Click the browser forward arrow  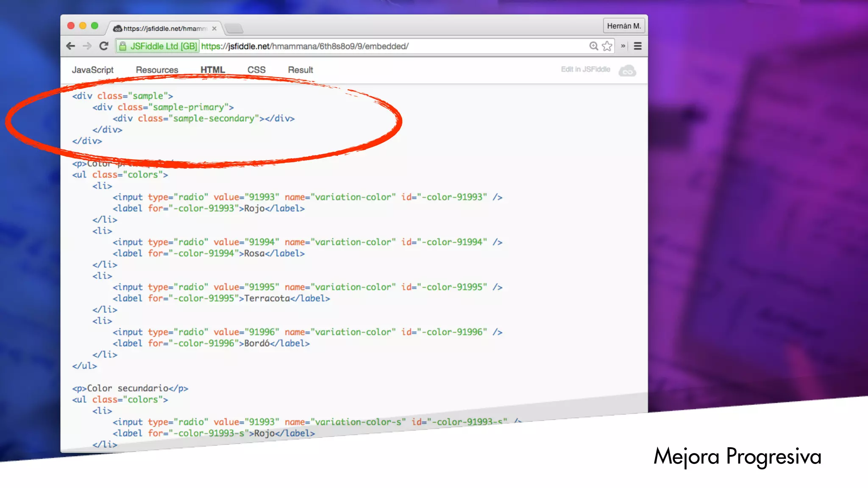pyautogui.click(x=87, y=46)
